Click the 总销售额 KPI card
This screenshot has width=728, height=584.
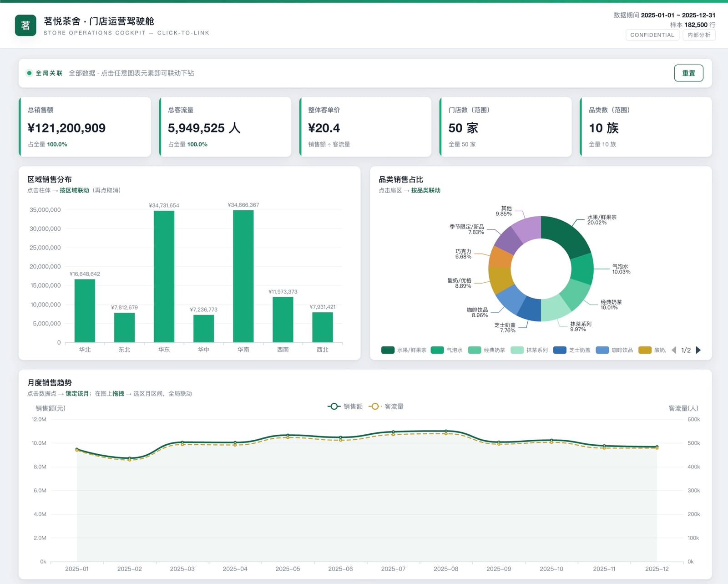85,127
